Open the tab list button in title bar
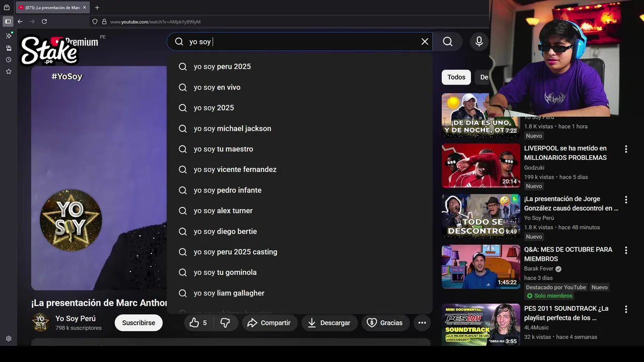644x362 pixels. point(7,8)
